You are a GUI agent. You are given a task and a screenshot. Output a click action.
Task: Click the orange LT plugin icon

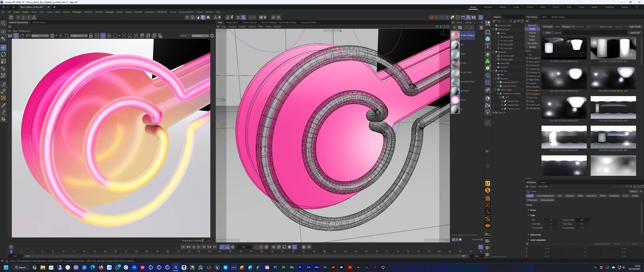click(x=488, y=183)
